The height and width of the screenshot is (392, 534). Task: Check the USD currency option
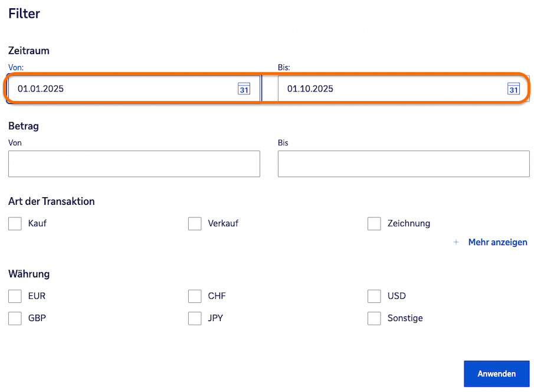click(x=374, y=296)
